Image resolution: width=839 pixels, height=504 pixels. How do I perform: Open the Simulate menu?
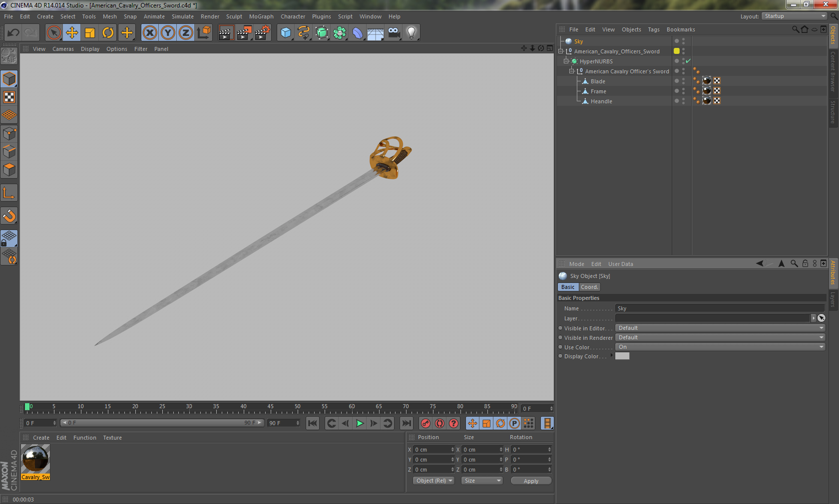pyautogui.click(x=183, y=16)
